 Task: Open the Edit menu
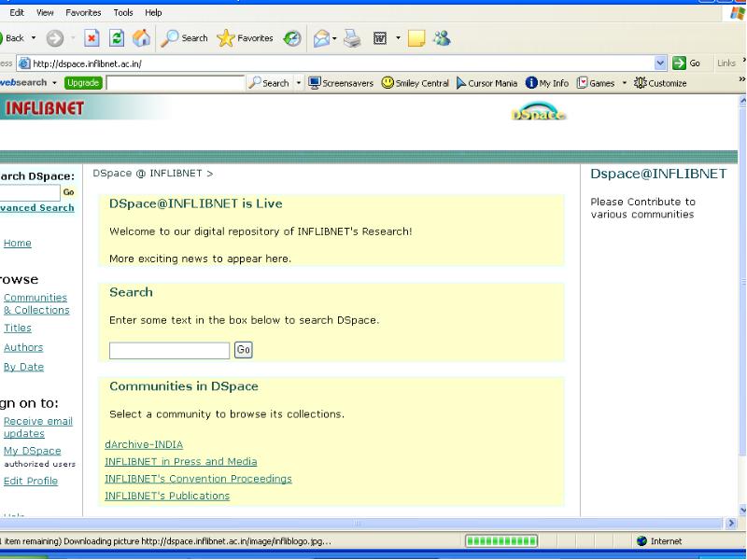coord(17,12)
